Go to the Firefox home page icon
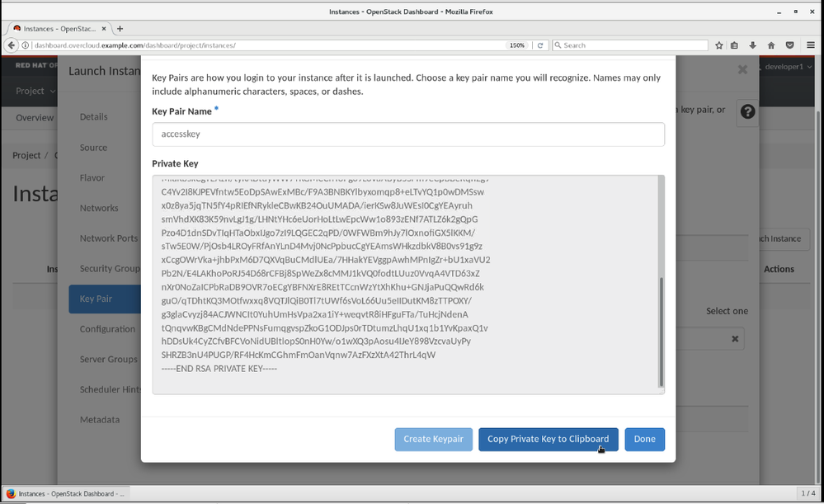 771,45
